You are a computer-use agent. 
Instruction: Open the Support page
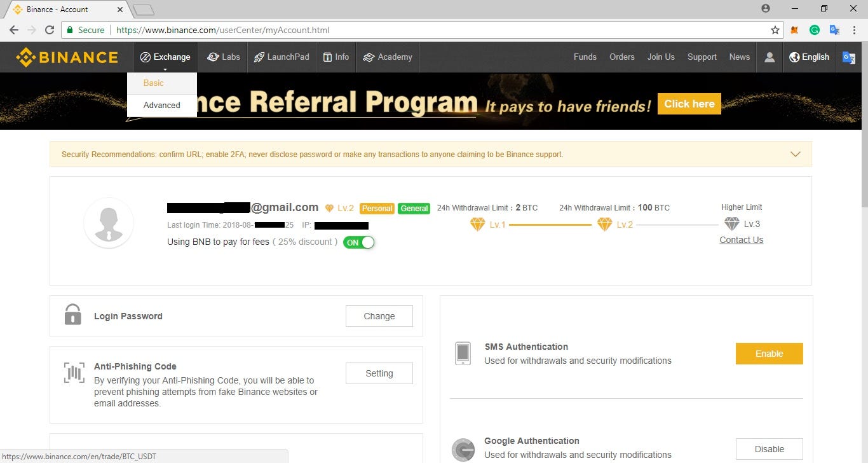click(702, 57)
